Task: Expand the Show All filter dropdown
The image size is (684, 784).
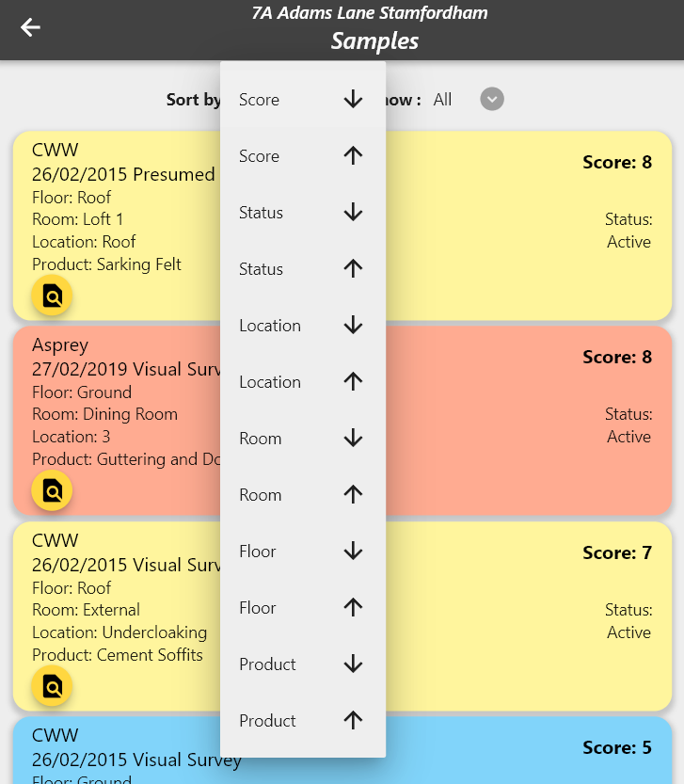Action: [x=492, y=99]
